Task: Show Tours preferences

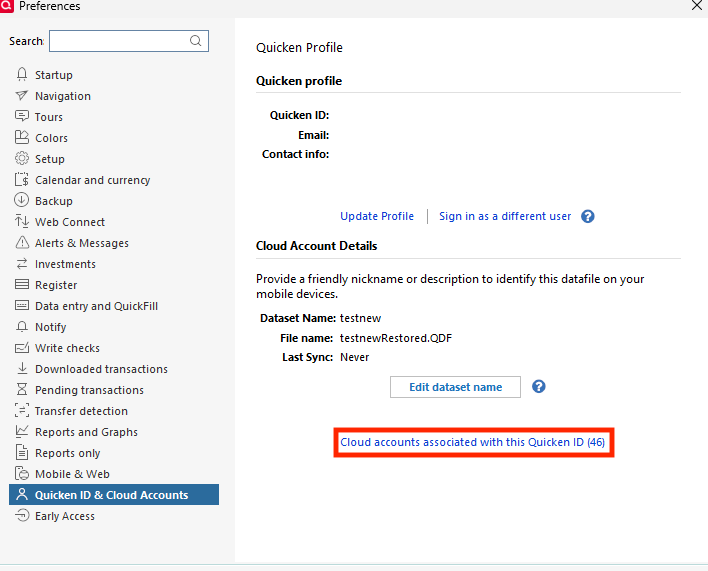Action: 49,117
